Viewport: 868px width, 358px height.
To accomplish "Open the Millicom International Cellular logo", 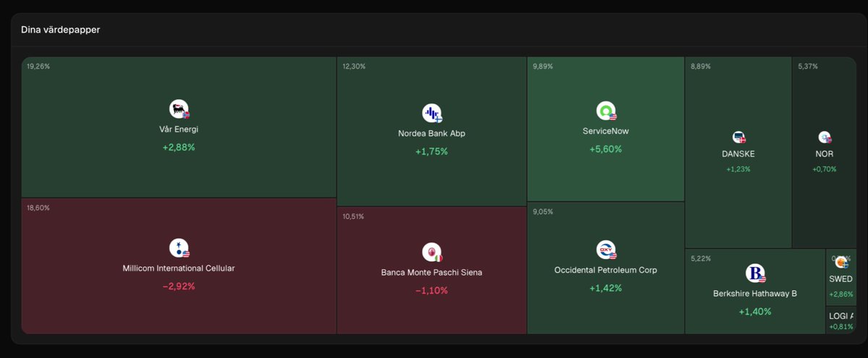I will point(179,248).
